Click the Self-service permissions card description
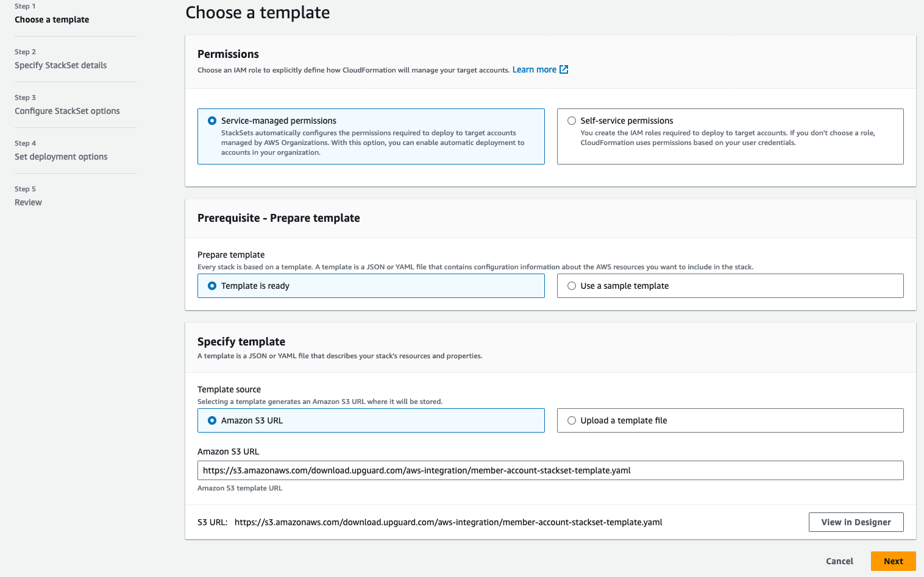This screenshot has width=924, height=577. tap(727, 138)
